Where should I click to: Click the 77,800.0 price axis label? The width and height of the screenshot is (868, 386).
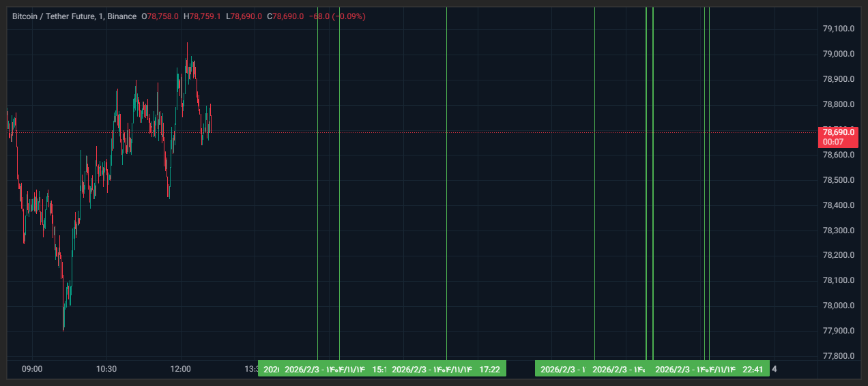(839, 356)
